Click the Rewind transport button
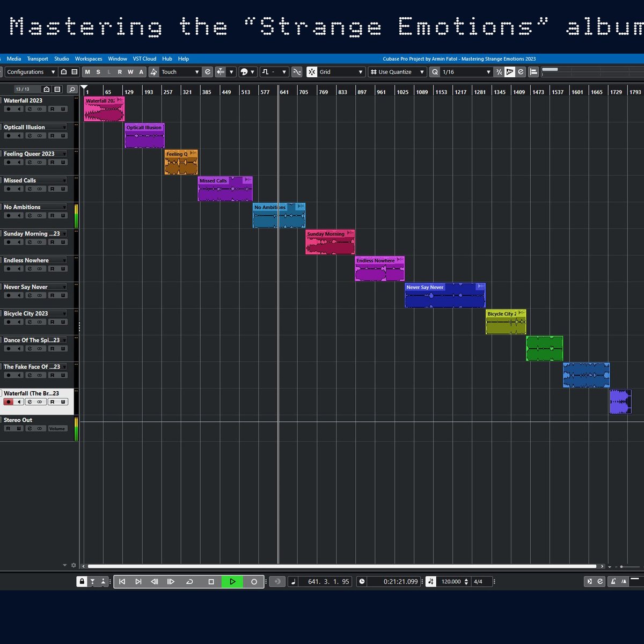The image size is (644, 644). coord(155,581)
